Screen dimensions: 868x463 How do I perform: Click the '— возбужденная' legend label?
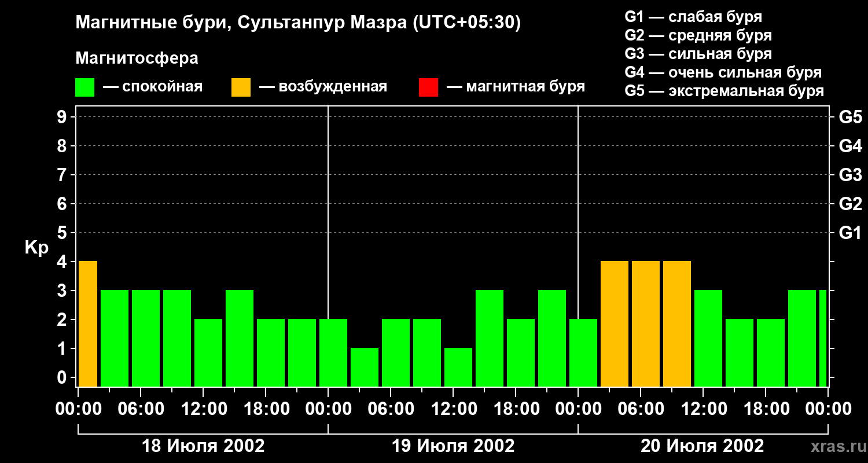click(x=323, y=87)
